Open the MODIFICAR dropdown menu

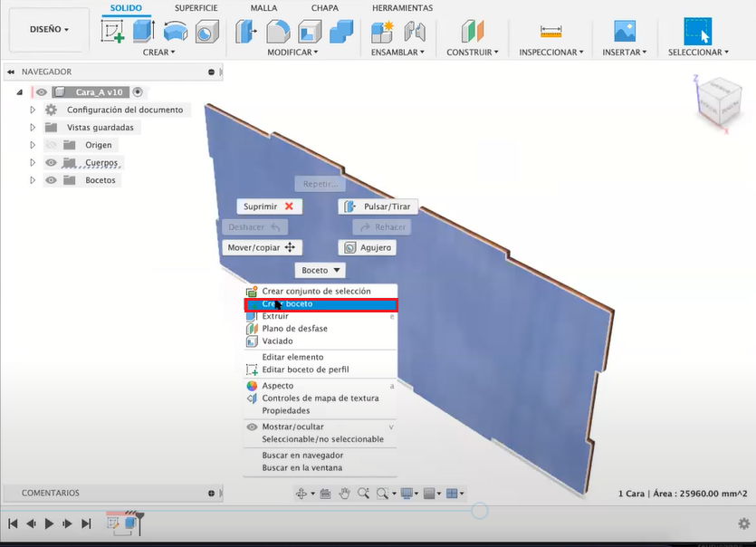(x=292, y=53)
